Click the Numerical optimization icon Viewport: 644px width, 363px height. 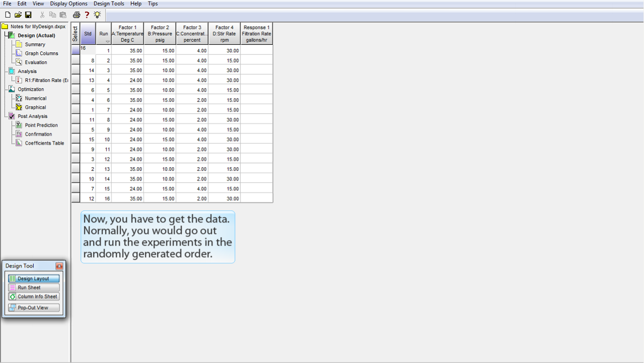pyautogui.click(x=19, y=98)
